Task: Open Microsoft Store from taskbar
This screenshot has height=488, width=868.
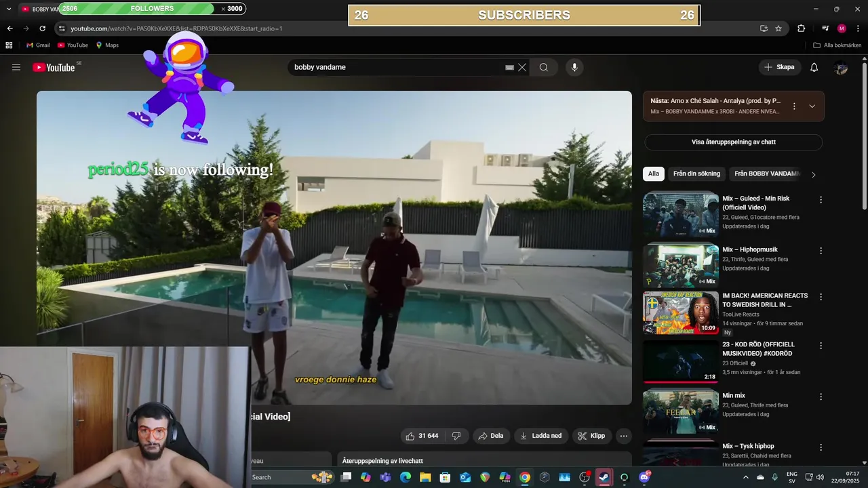Action: 445,477
